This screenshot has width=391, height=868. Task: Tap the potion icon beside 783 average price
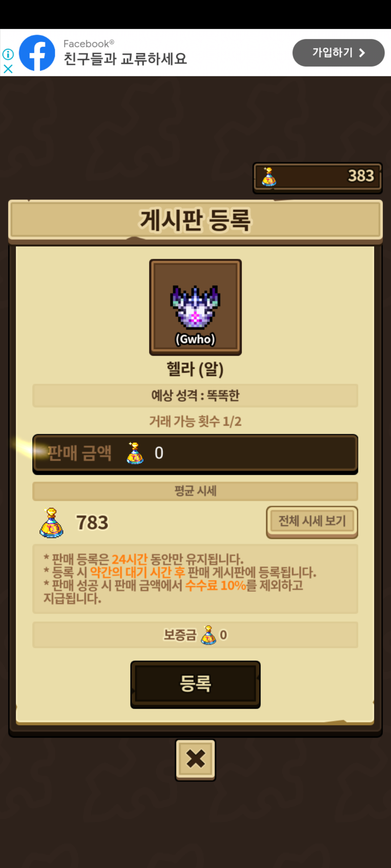pyautogui.click(x=51, y=523)
